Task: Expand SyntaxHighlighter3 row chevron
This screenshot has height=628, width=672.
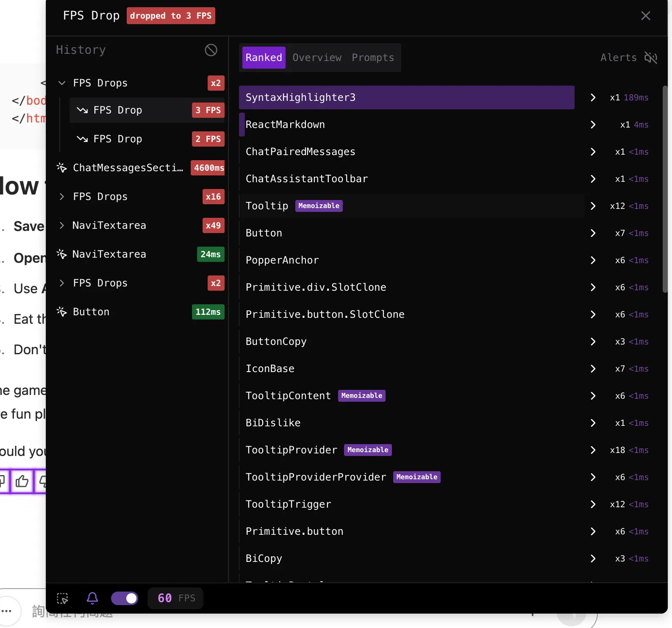Action: [593, 97]
